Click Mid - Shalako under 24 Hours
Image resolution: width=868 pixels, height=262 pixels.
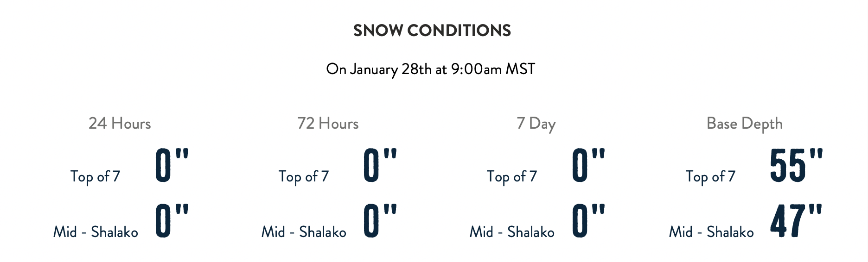[96, 231]
